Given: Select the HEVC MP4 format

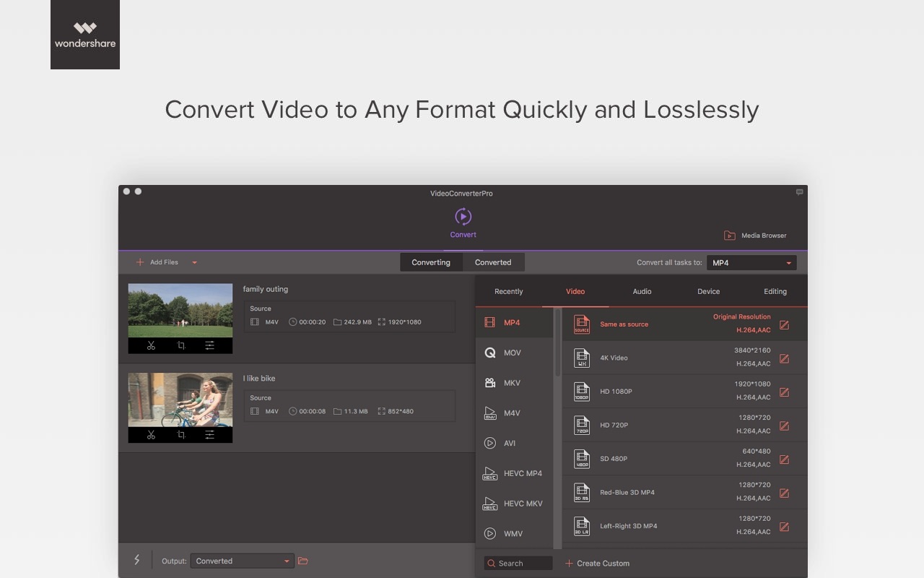Looking at the screenshot, I should click(x=515, y=473).
